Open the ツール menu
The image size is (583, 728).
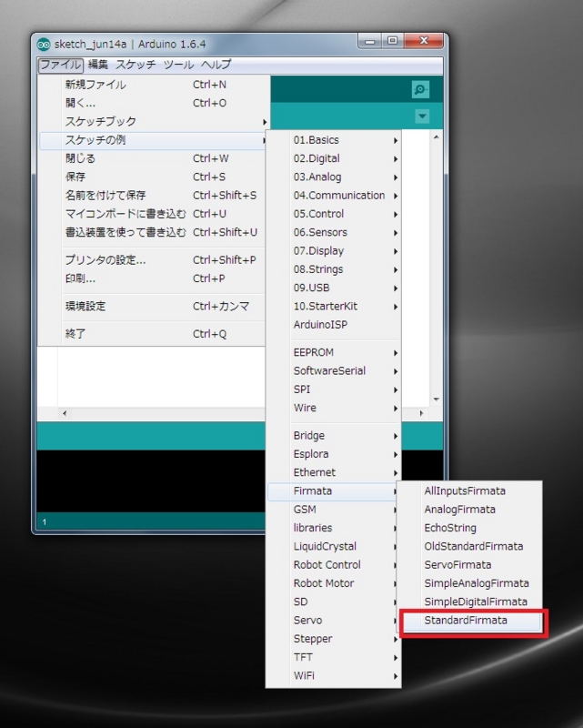pos(178,65)
